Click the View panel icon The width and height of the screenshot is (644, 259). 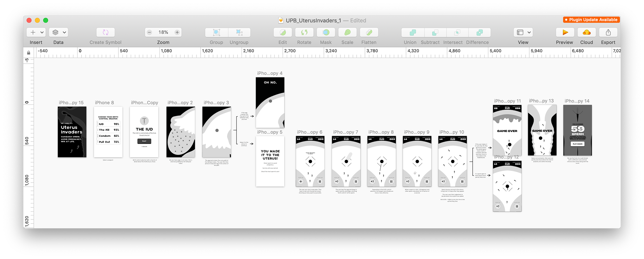tap(520, 33)
